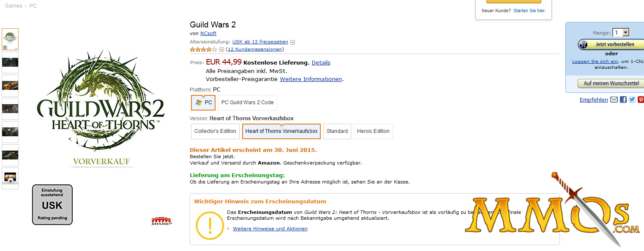Expand the age rating info arrow
The height and width of the screenshot is (251, 644).
[x=292, y=42]
